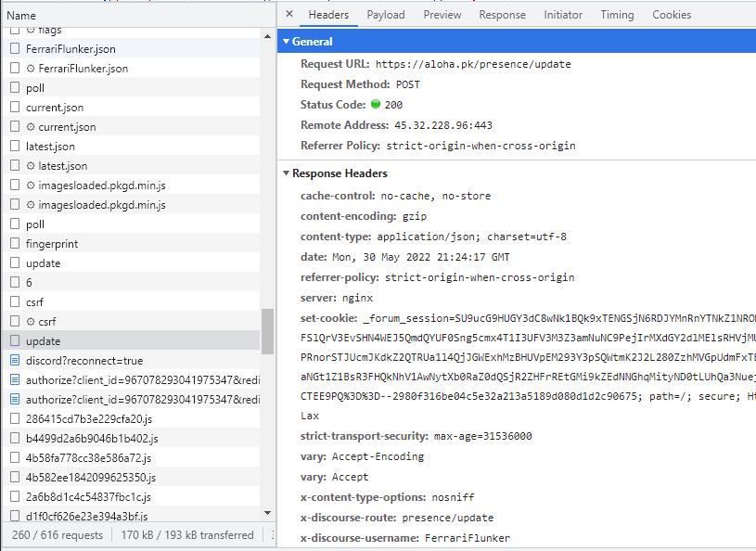Open the Preview tab

pos(442,15)
